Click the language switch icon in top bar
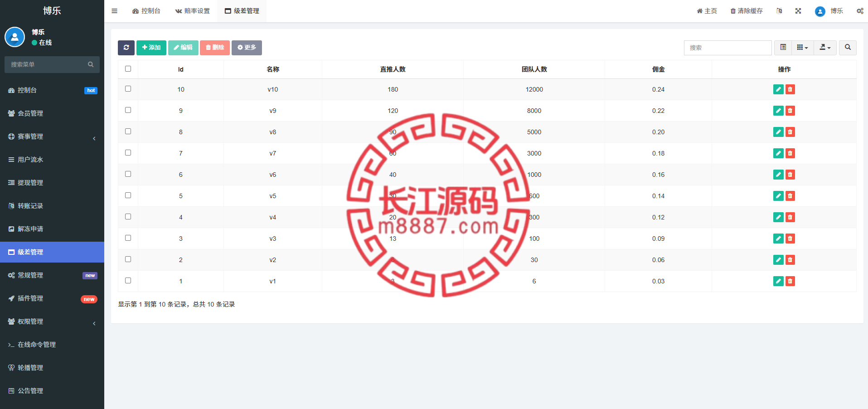 [x=779, y=11]
